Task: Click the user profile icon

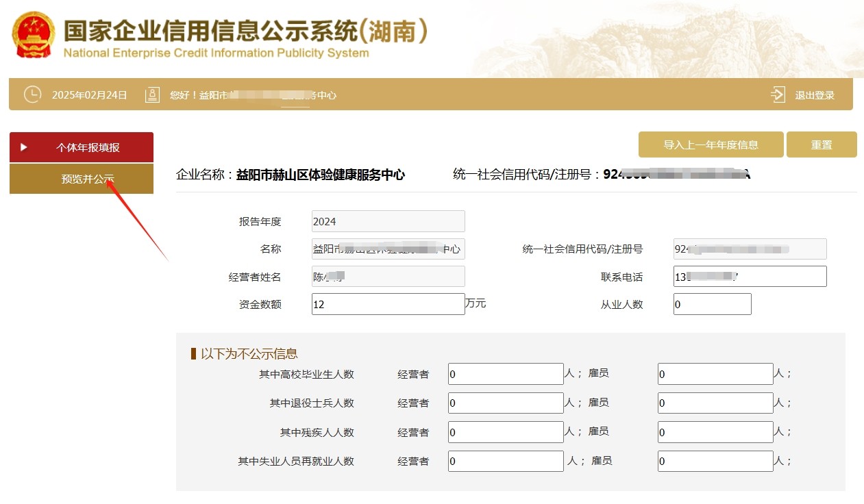Action: pyautogui.click(x=152, y=95)
